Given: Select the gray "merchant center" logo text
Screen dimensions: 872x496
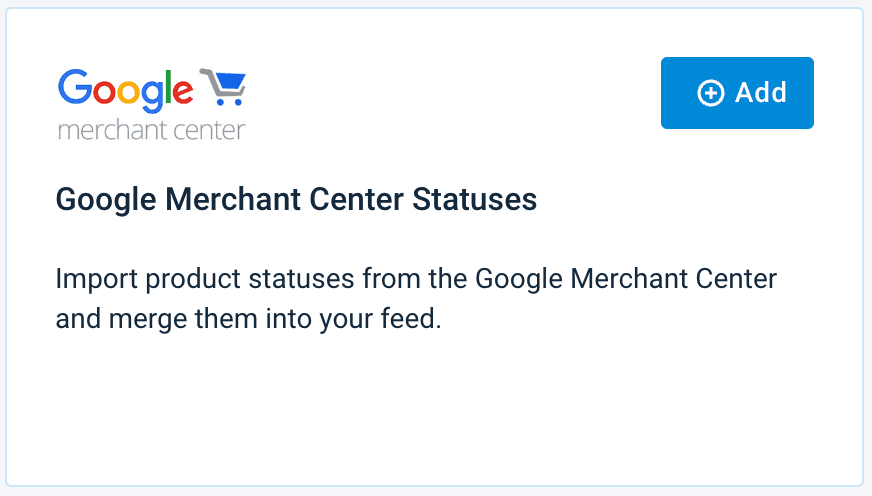Looking at the screenshot, I should tap(151, 130).
